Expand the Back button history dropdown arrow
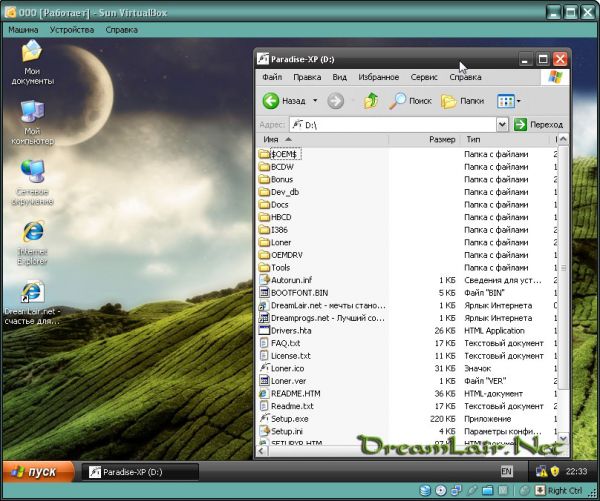 pos(315,101)
